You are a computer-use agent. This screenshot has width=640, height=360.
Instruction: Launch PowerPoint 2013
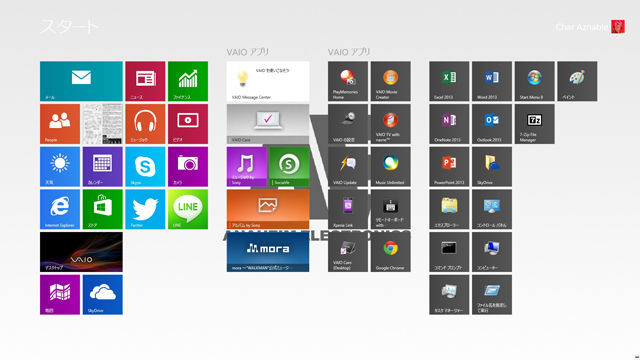[449, 167]
